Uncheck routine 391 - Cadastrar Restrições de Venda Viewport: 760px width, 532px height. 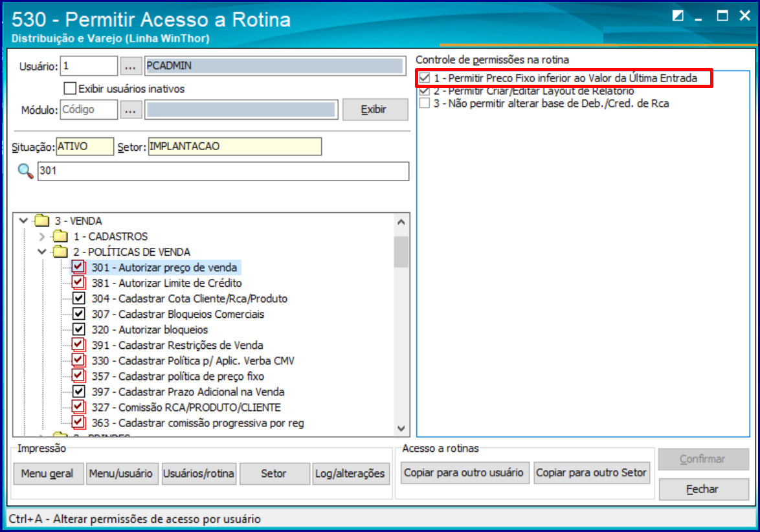point(78,344)
